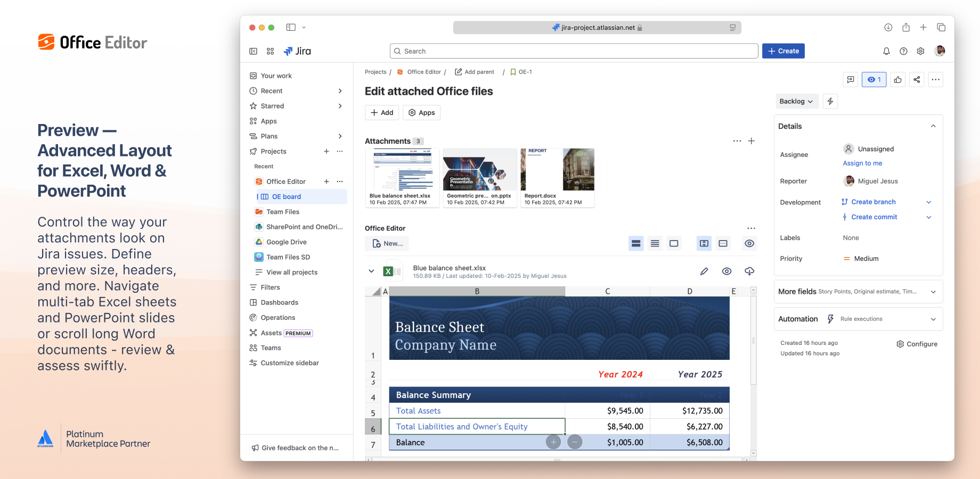This screenshot has width=980, height=479.
Task: Click the Jira logo
Action: coord(297,51)
